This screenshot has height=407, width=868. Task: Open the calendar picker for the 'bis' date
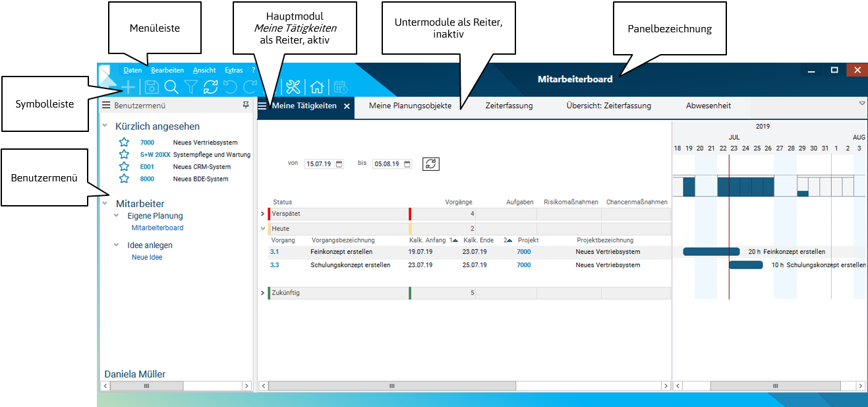pyautogui.click(x=407, y=164)
